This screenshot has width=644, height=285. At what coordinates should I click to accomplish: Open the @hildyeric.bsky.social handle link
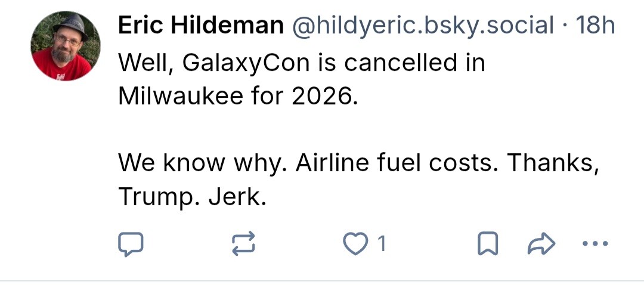[x=422, y=25]
